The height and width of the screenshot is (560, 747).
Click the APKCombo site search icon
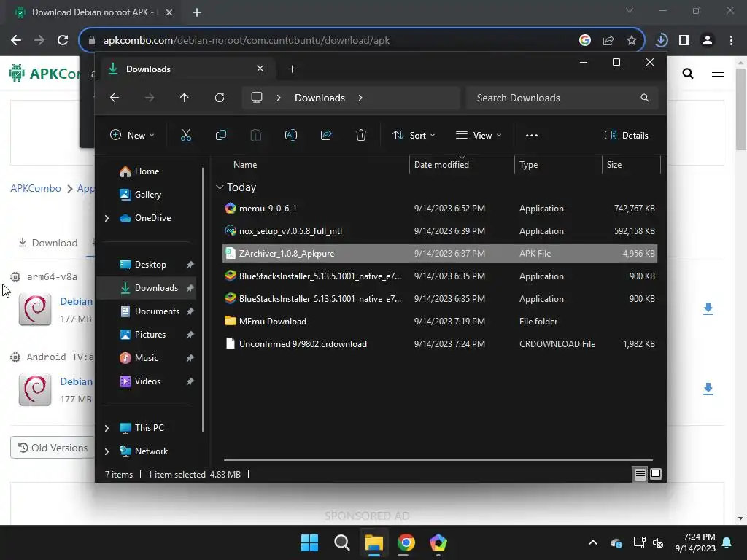click(x=688, y=73)
